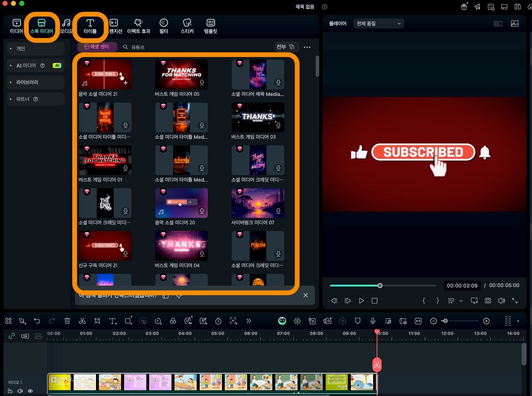Click the player progress slider handle
Image resolution: width=532 pixels, height=396 pixels.
click(x=380, y=286)
